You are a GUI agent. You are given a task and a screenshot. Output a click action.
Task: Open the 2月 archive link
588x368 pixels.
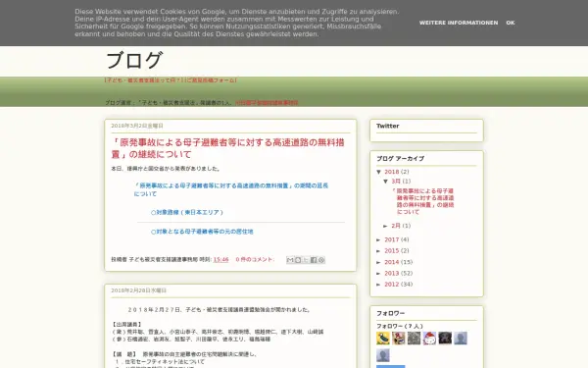point(396,226)
